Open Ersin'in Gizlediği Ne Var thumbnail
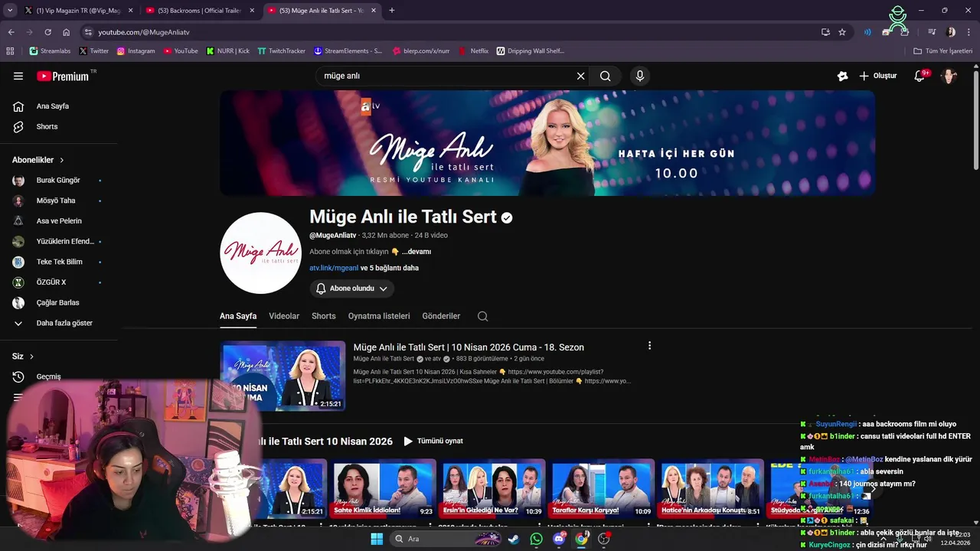 492,489
